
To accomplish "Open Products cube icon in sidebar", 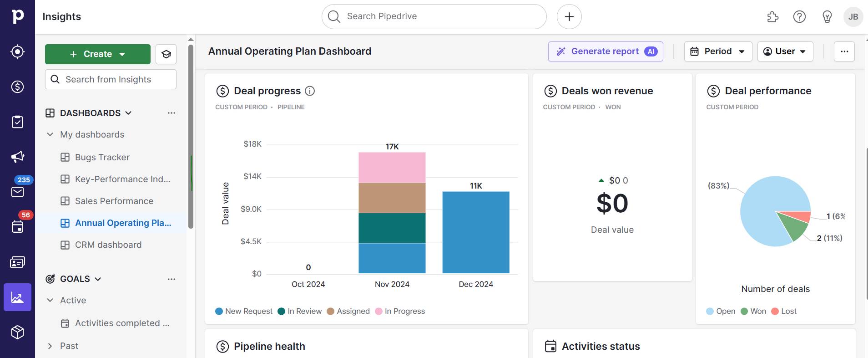I will coord(17,332).
